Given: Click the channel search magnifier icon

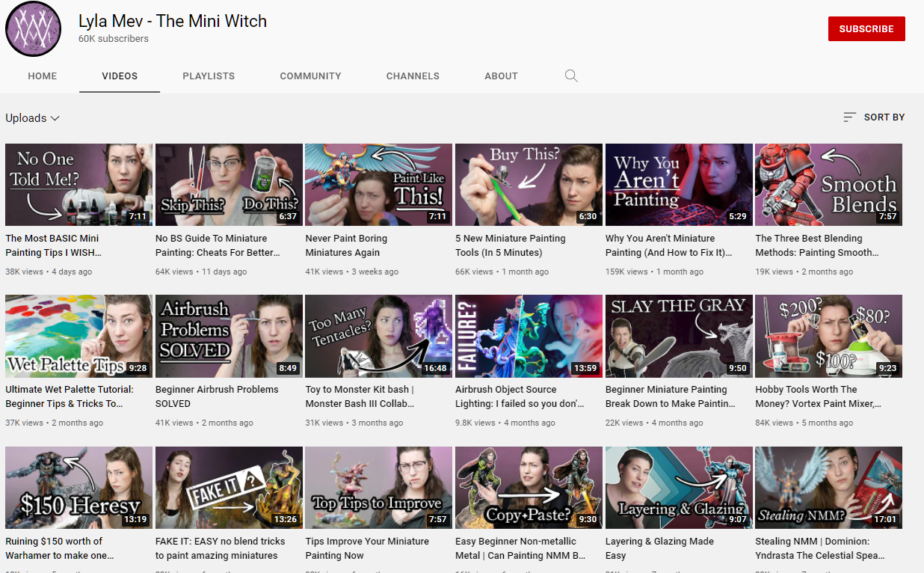Looking at the screenshot, I should tap(571, 76).
